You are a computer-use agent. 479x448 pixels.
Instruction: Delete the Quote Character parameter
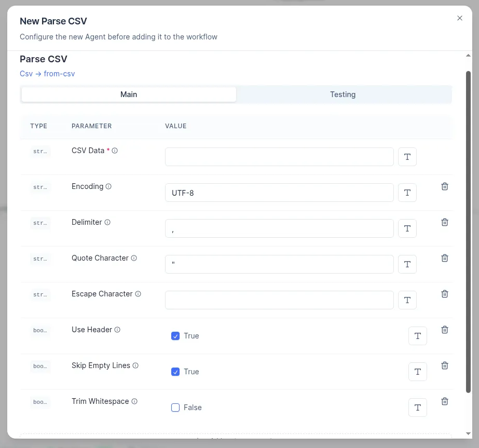444,257
